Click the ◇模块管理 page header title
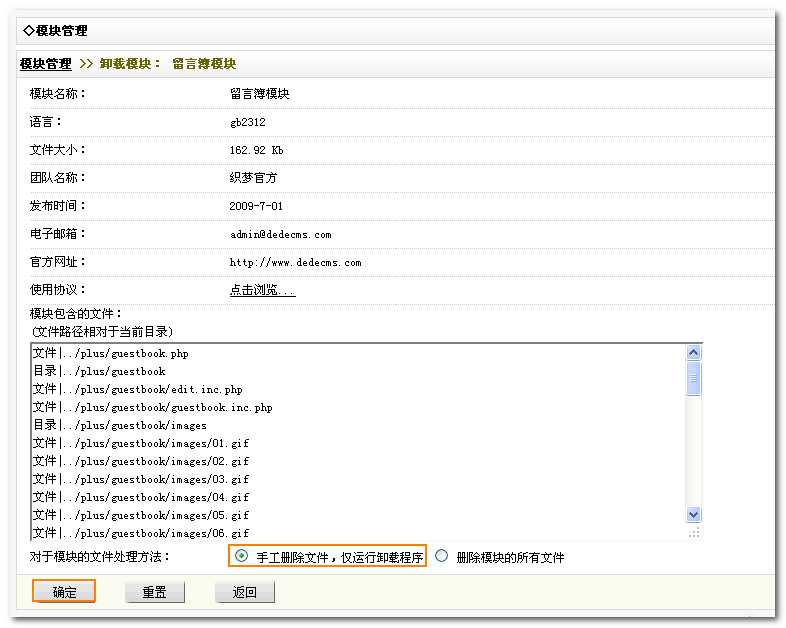Screen dimensions: 786x628 tap(56, 31)
